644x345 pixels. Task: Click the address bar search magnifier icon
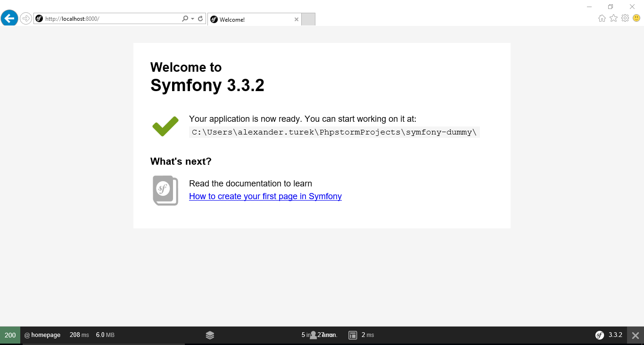(x=185, y=18)
